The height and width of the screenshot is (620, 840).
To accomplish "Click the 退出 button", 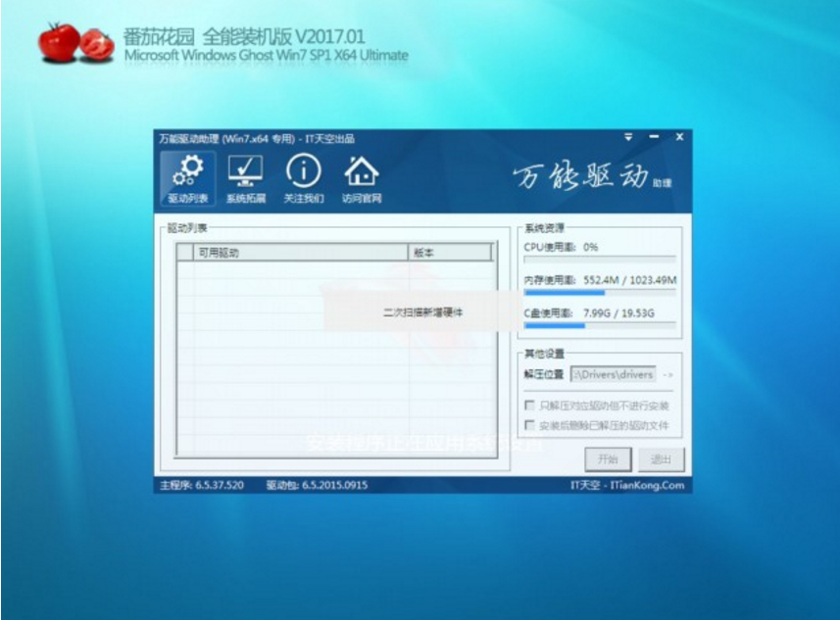I will (x=661, y=458).
